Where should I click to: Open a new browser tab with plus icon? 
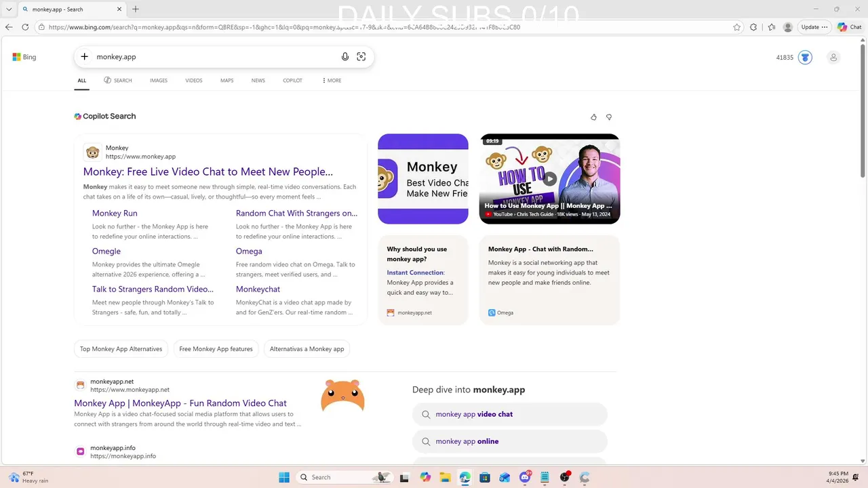coord(136,9)
